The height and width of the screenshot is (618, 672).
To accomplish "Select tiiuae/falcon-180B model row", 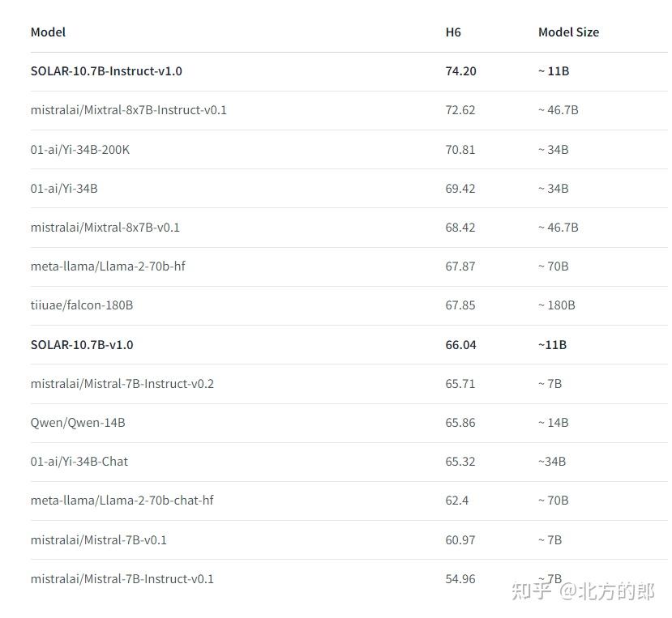I will click(x=349, y=305).
